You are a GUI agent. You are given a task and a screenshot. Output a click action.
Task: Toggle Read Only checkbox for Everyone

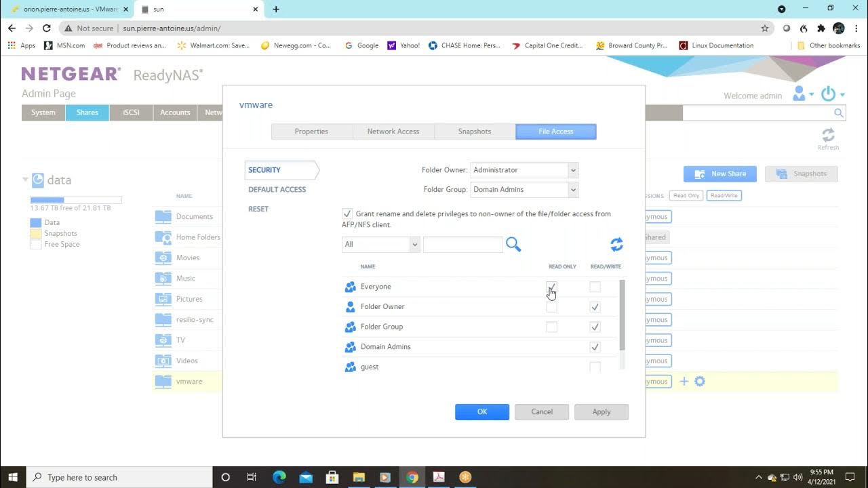click(x=552, y=287)
